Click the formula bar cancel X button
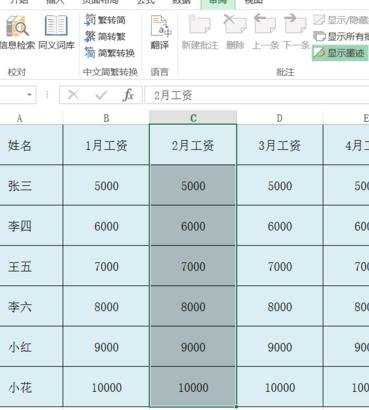Viewport: 369px width, 410px height. 73,95
